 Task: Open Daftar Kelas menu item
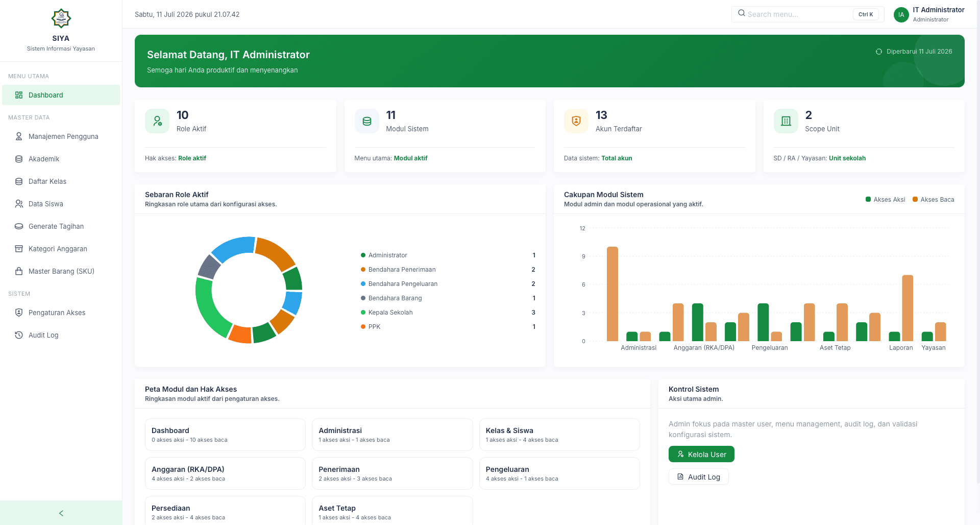(x=61, y=181)
